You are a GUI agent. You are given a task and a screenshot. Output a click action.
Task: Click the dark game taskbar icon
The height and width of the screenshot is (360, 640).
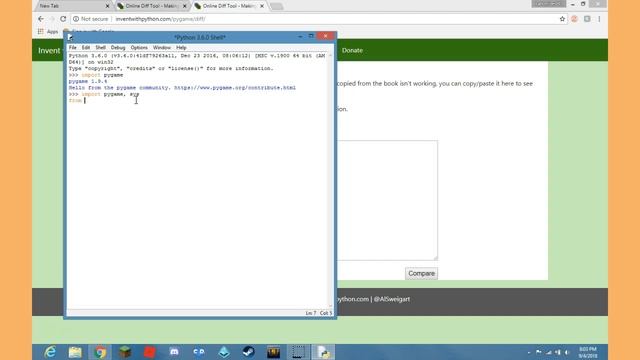click(x=273, y=352)
